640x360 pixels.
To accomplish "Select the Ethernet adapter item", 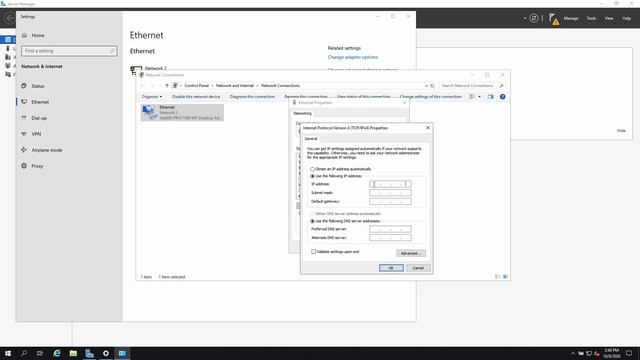I will click(182, 112).
